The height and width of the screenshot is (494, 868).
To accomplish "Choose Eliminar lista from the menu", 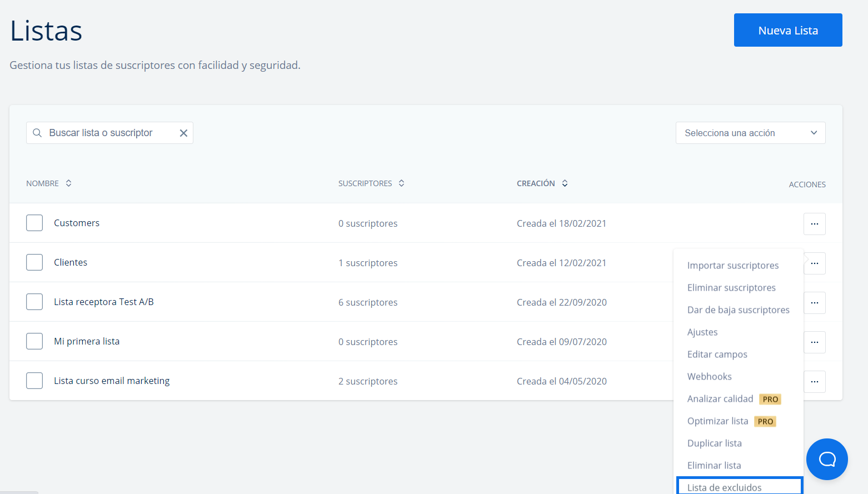I will click(714, 466).
